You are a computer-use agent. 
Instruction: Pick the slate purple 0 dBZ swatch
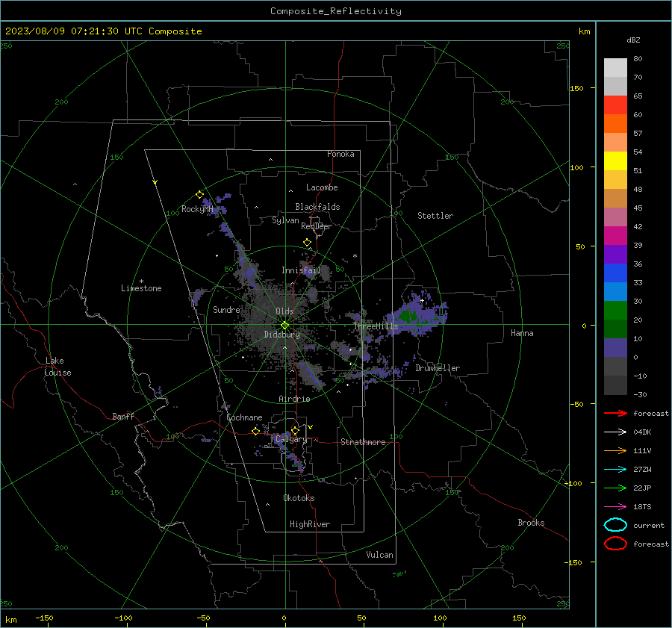[x=615, y=347]
